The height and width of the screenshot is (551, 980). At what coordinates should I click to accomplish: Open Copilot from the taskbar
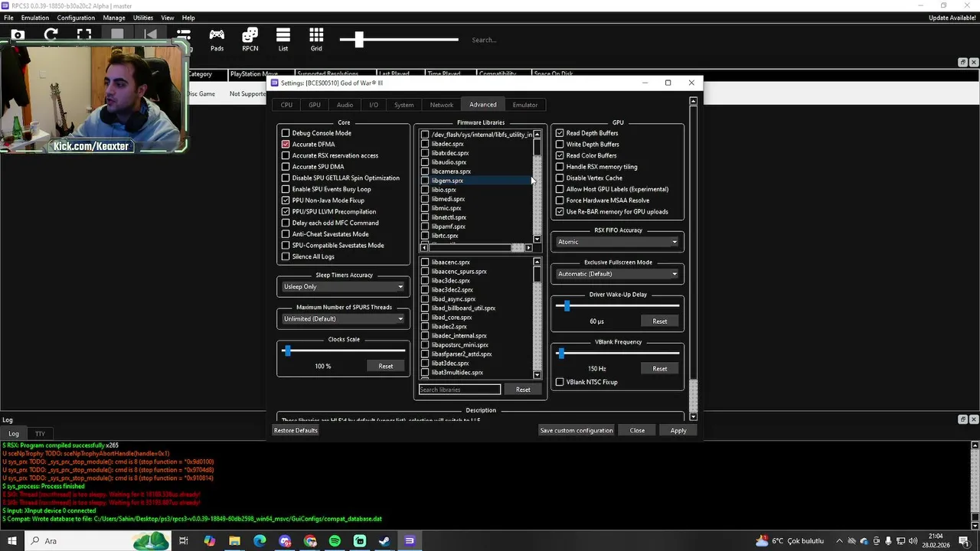click(209, 541)
